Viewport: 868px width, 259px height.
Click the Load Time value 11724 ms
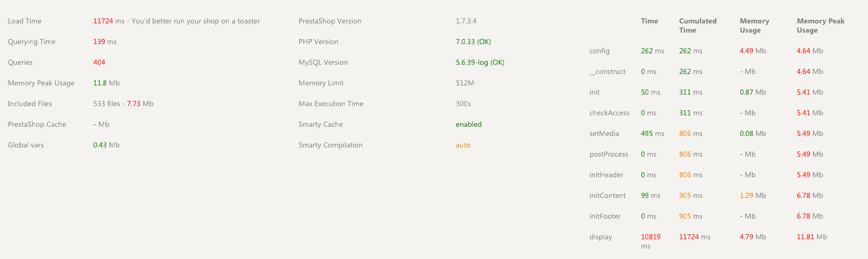point(108,21)
